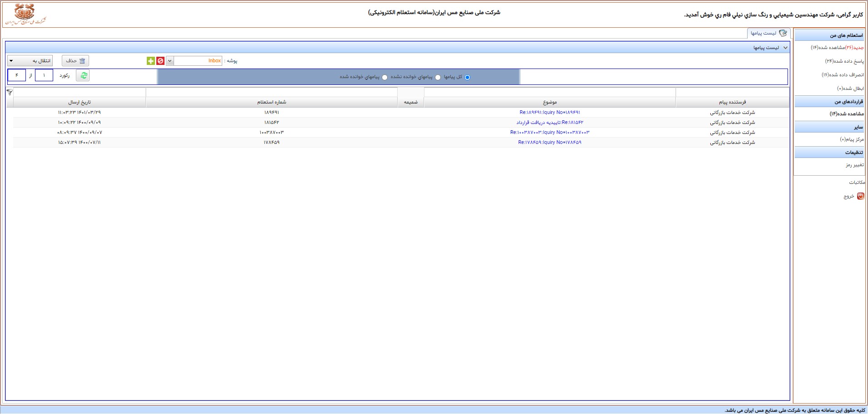
Task: Sort by the فرستنده پیام column header
Action: pos(732,102)
